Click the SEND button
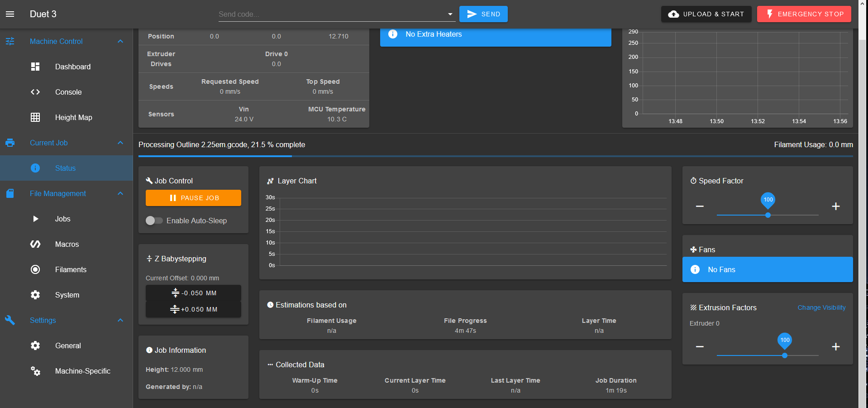 483,14
